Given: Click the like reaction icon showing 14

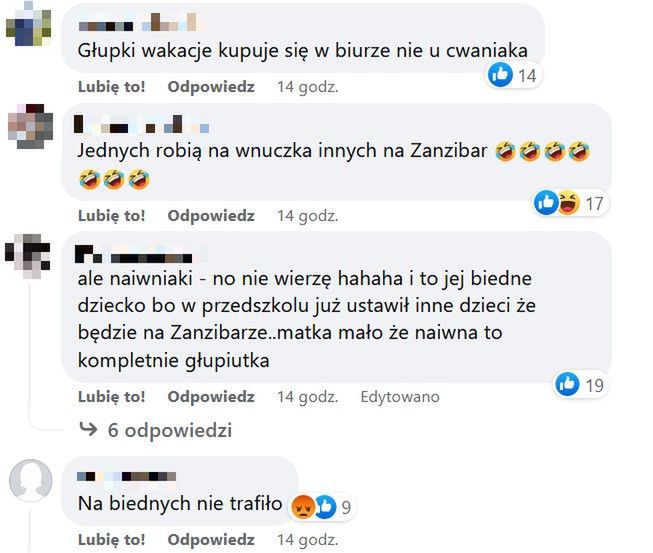Looking at the screenshot, I should [500, 75].
